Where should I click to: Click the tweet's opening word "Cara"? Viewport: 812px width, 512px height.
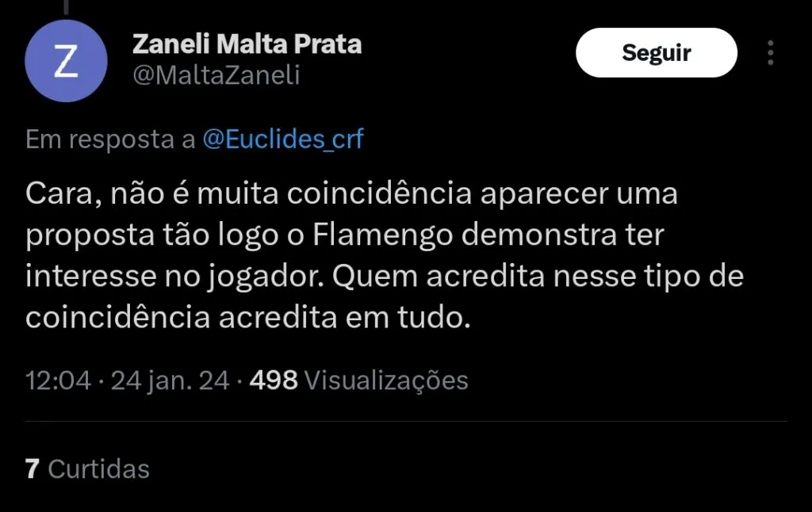click(x=58, y=194)
